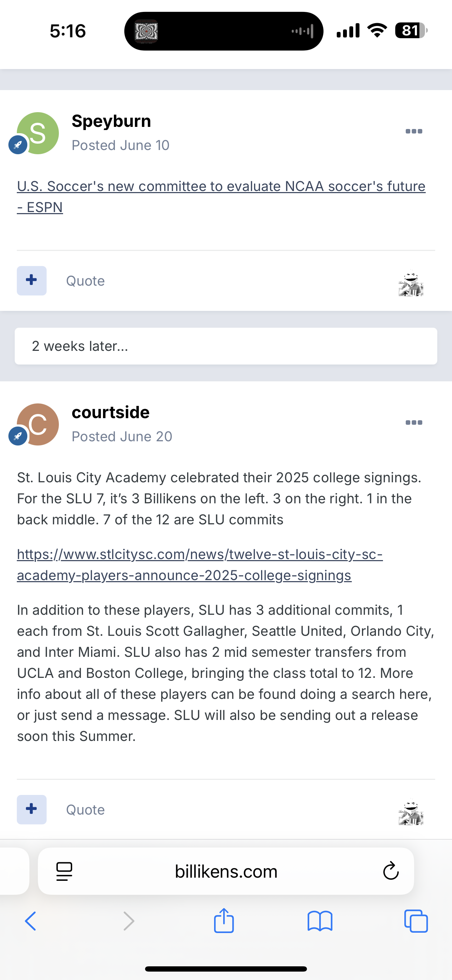View courtside's profile avatar
Viewport: 452px width, 980px height.
coord(38,424)
